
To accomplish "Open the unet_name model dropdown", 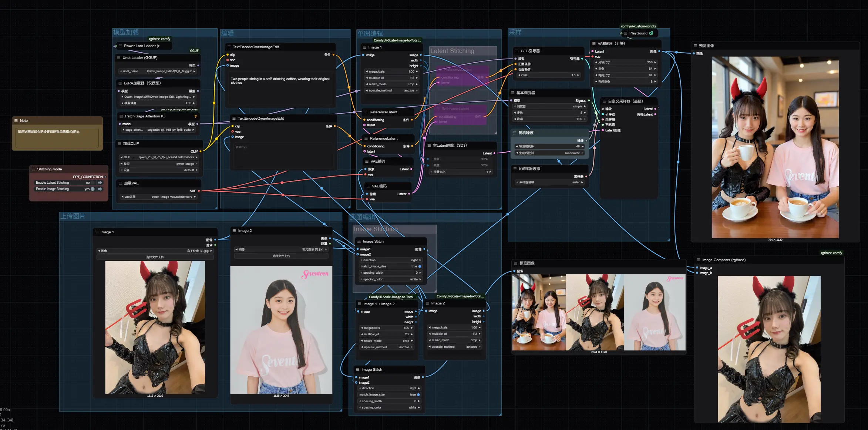I will (158, 71).
